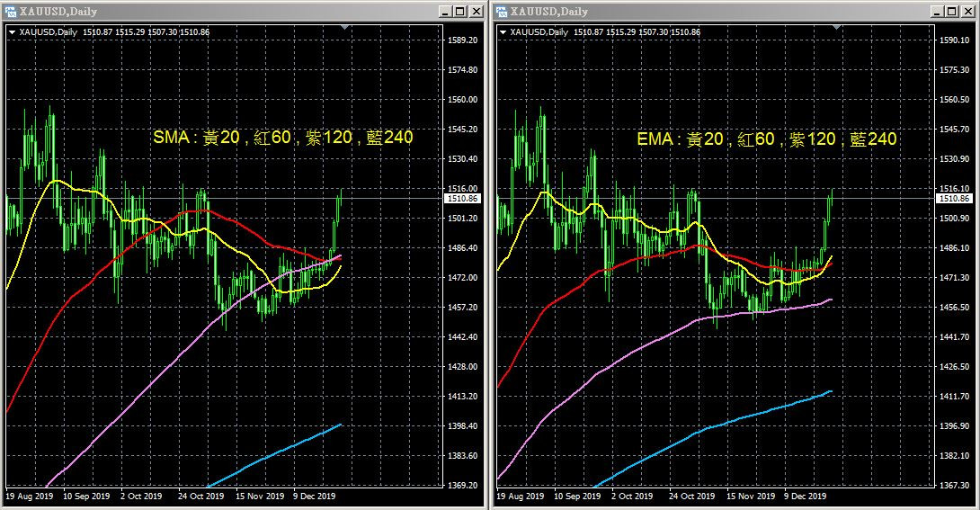Click the right window title XAUUSD,Daily
The image size is (980, 510).
[x=548, y=12]
